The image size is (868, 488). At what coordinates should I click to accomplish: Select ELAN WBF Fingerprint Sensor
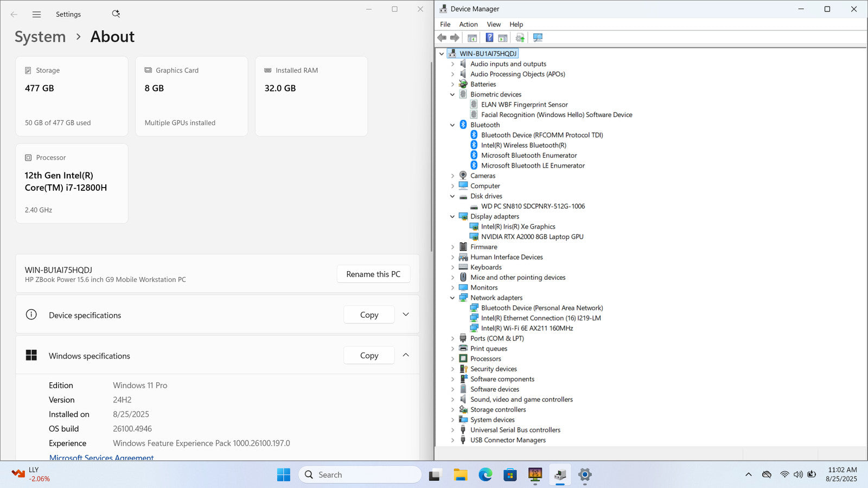(x=524, y=105)
